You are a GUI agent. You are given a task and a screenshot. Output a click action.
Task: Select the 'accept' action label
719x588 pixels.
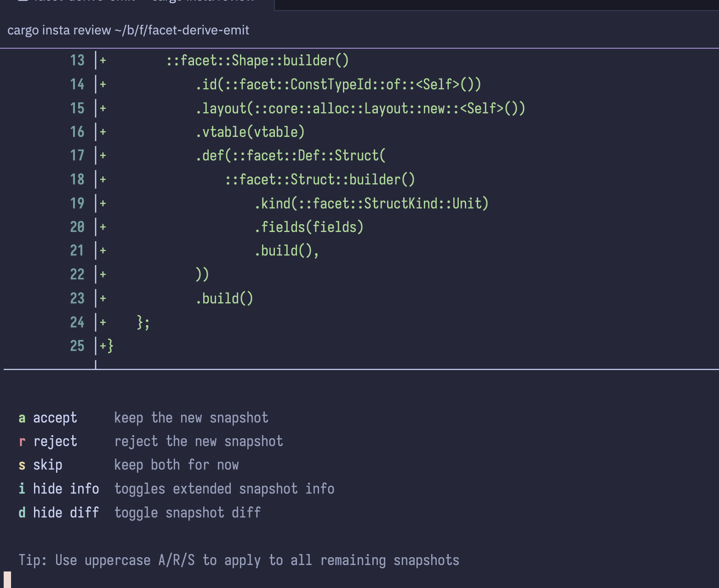(55, 418)
